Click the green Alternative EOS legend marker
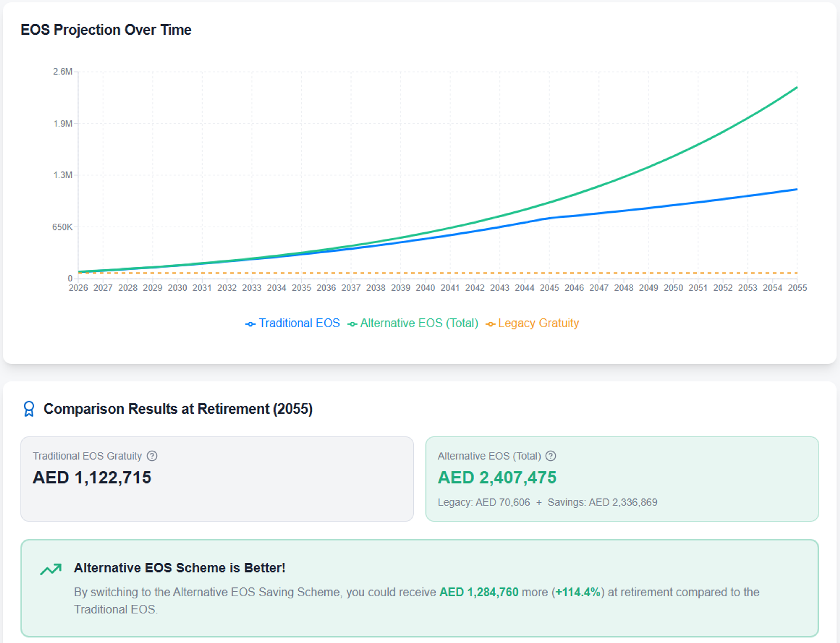This screenshot has height=643, width=840. 352,324
